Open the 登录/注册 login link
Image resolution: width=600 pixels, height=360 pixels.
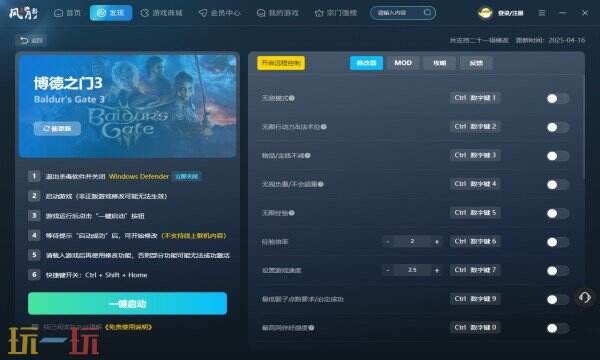pyautogui.click(x=510, y=13)
